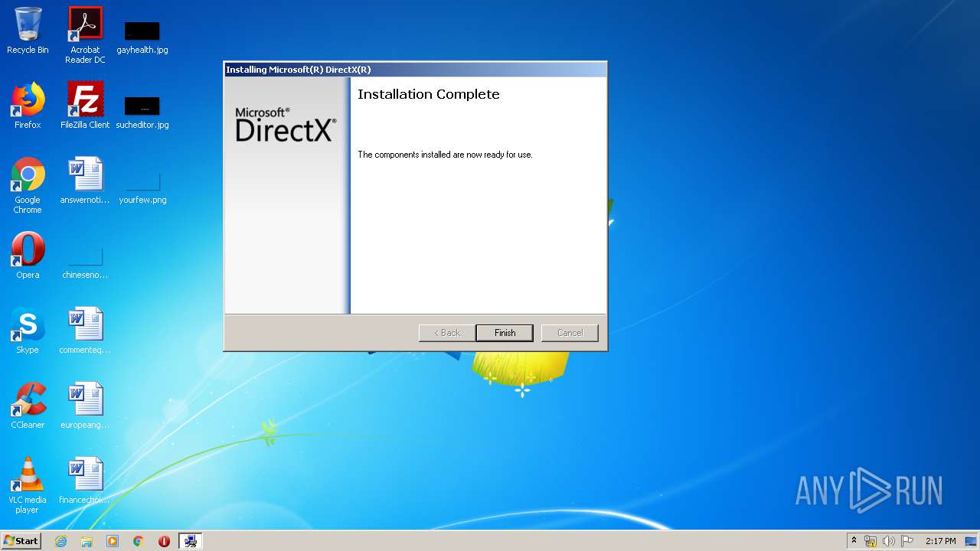Open Windows Explorer from the taskbar

point(87,541)
